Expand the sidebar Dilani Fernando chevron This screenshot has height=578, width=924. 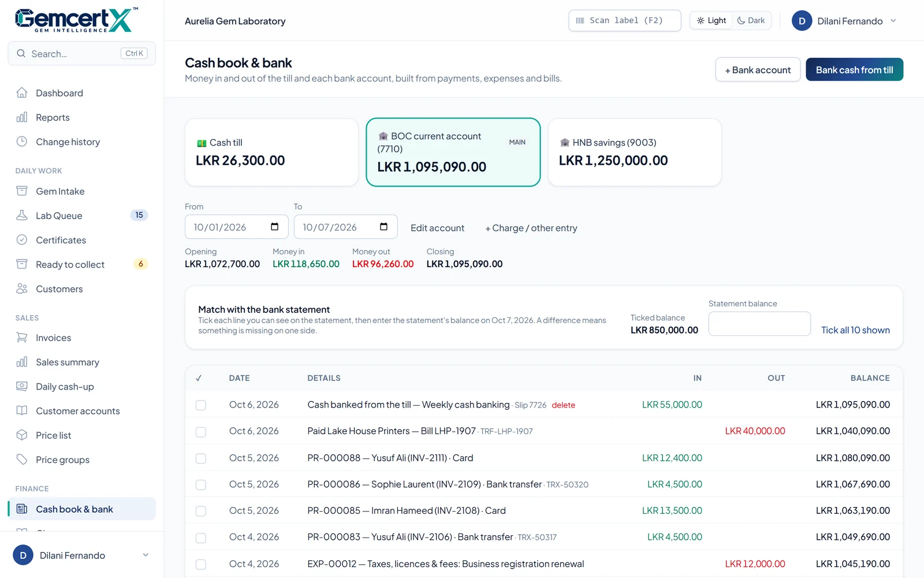coord(146,555)
